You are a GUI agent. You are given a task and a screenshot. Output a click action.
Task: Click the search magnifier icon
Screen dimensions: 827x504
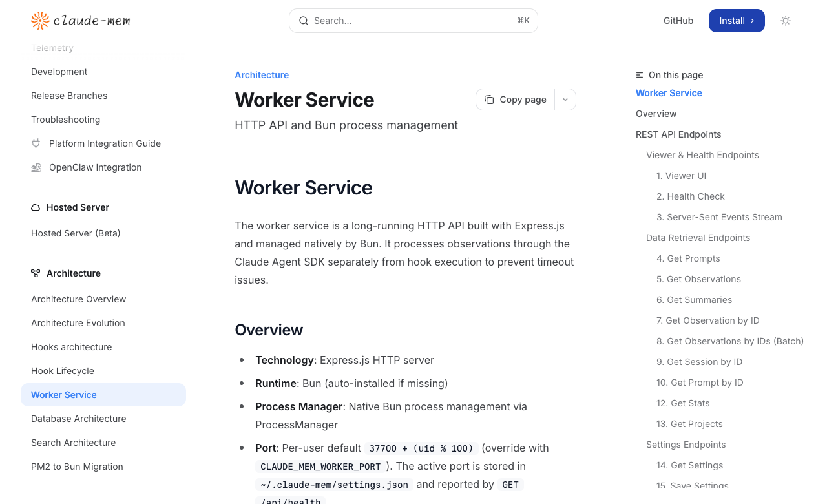tap(303, 21)
